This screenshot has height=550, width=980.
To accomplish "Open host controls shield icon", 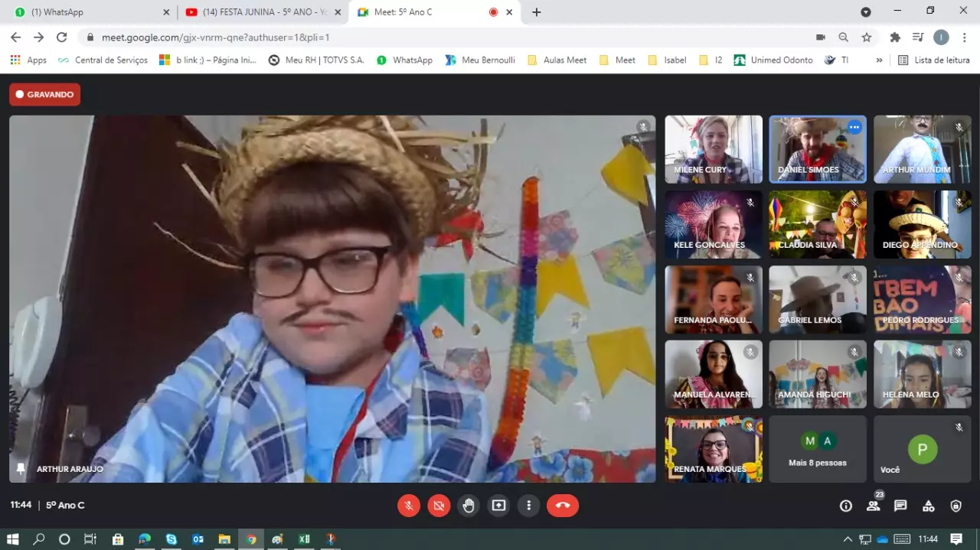I will (x=955, y=506).
